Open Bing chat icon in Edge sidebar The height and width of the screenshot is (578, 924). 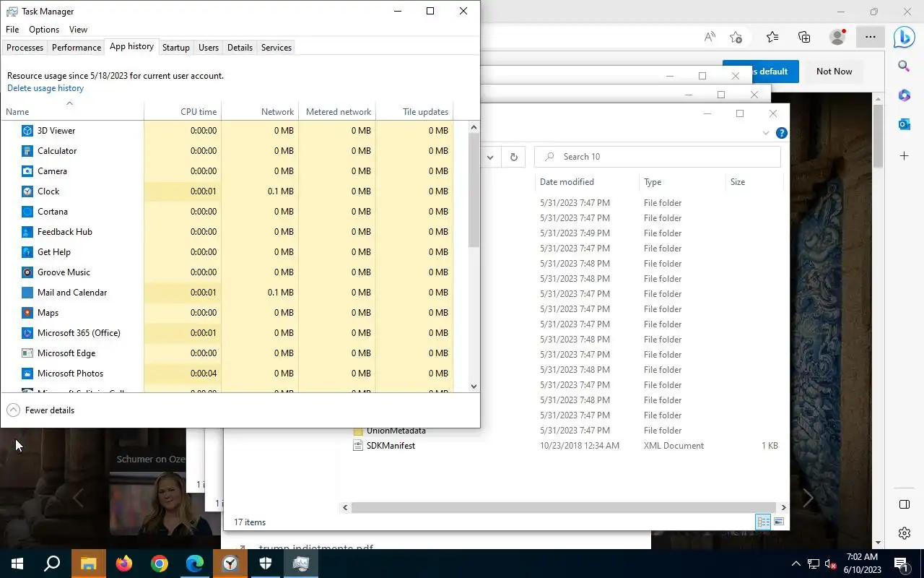click(905, 37)
